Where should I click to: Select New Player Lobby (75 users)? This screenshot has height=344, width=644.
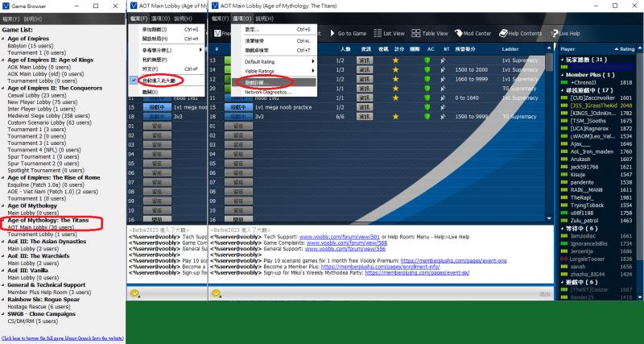[43, 102]
